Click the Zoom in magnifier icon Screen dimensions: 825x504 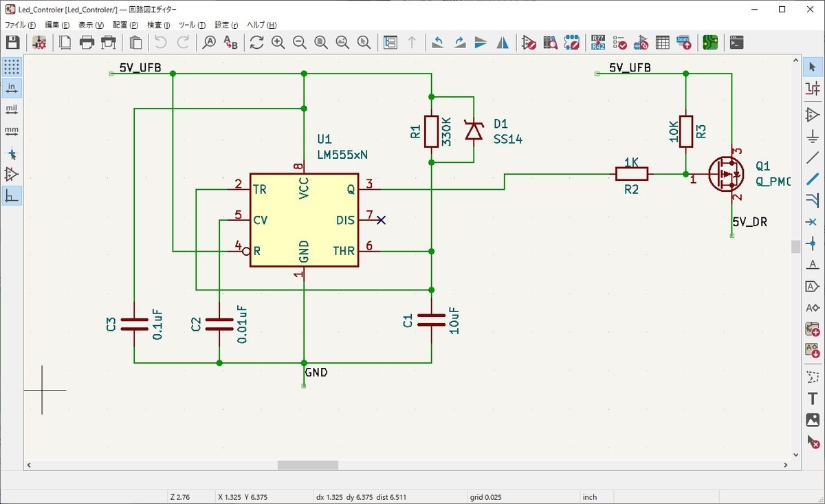tap(278, 43)
